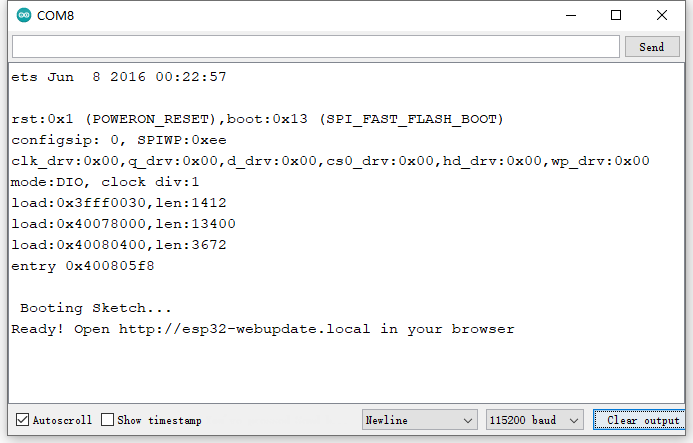
Task: Minimize the COM8 serial monitor window
Action: pos(571,15)
